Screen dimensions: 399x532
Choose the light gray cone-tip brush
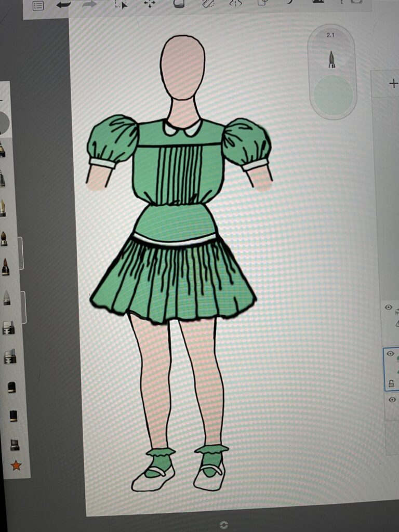(7, 298)
